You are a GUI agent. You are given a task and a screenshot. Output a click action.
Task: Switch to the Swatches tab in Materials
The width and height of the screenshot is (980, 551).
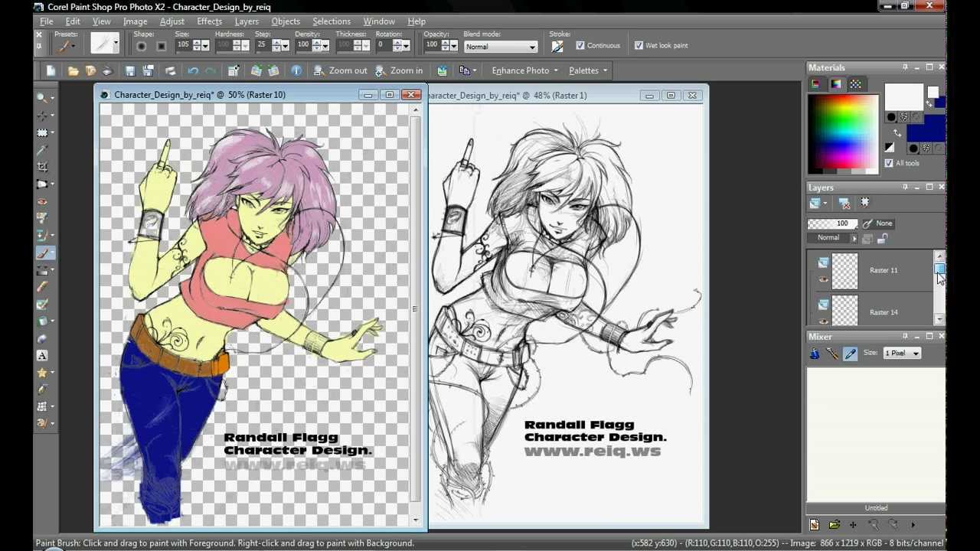point(856,84)
